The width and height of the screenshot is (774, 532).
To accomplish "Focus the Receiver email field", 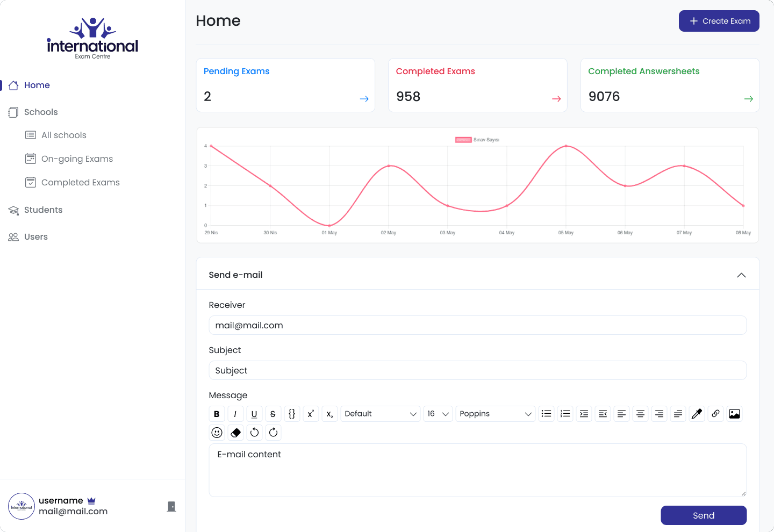I will pos(477,325).
